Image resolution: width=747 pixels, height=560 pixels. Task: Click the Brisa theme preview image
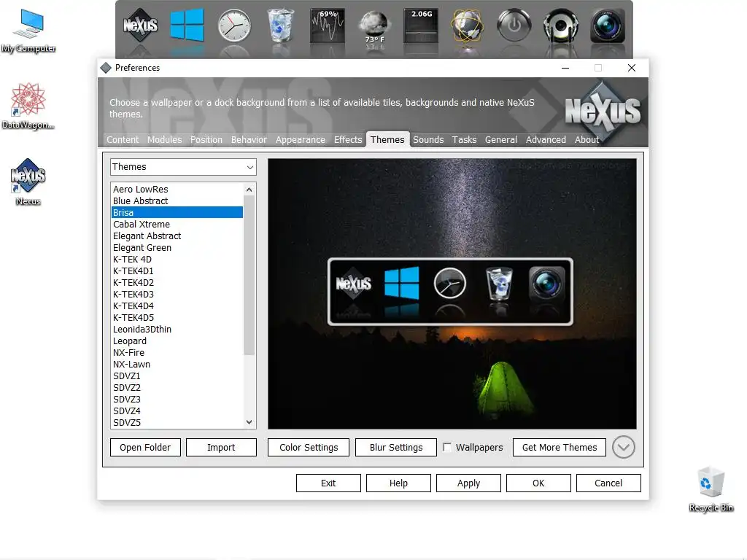452,294
